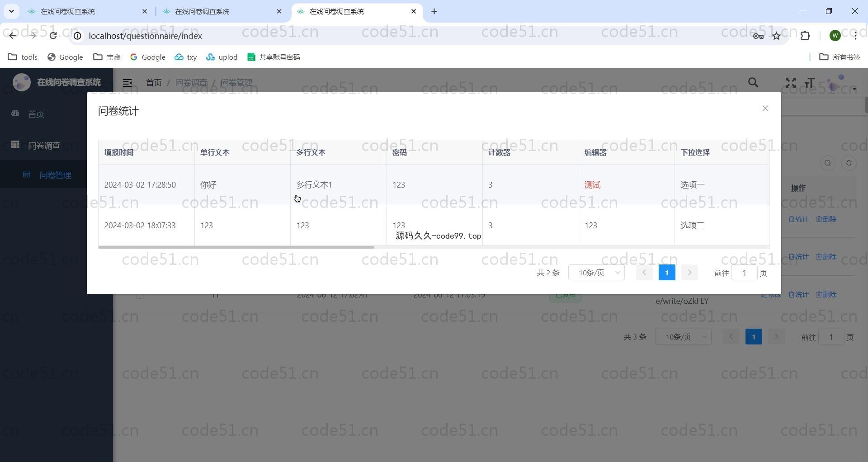Click the 在线问卷调查系统 sidebar logo
The image size is (868, 462).
(57, 82)
